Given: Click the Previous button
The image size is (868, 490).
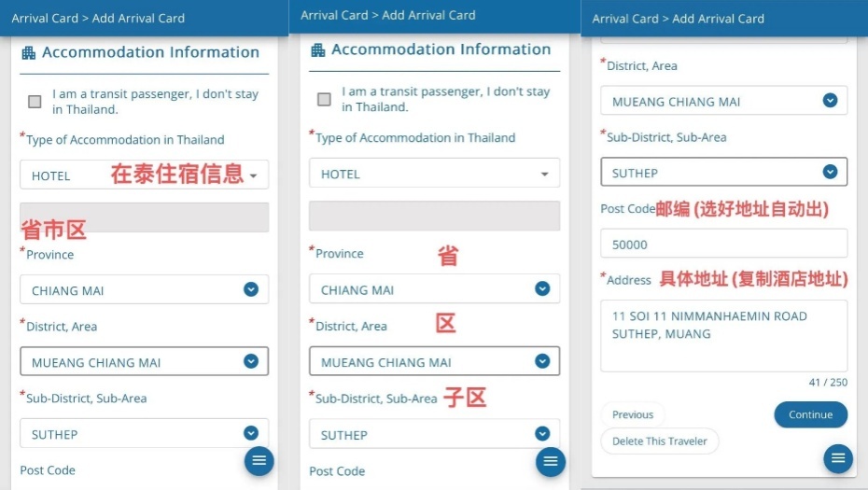Looking at the screenshot, I should (x=633, y=414).
